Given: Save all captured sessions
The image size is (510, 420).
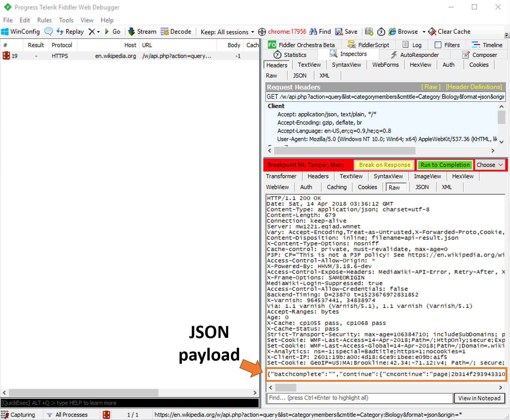Looking at the screenshot, I should [346, 31].
